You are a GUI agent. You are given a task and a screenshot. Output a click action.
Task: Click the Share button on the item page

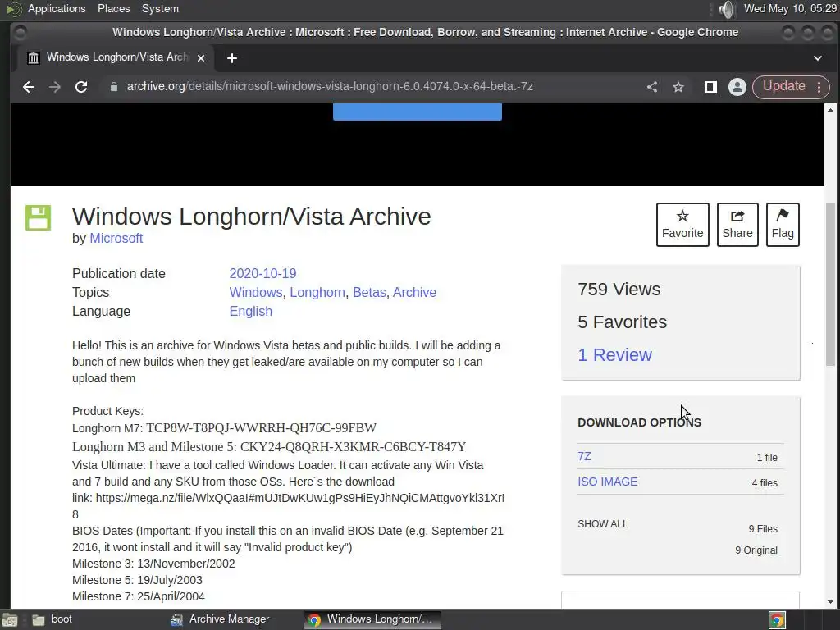click(737, 225)
